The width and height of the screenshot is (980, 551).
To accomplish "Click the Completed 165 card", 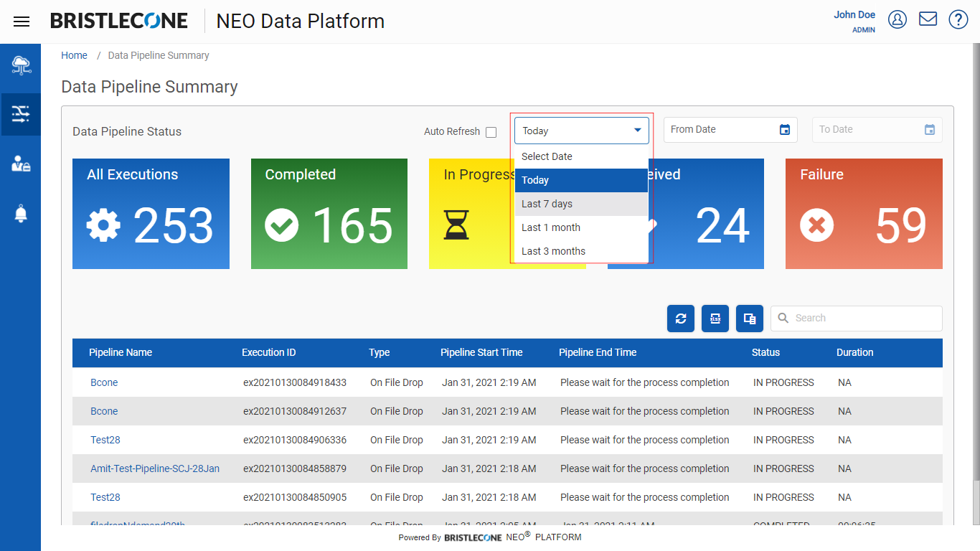I will pos(329,214).
